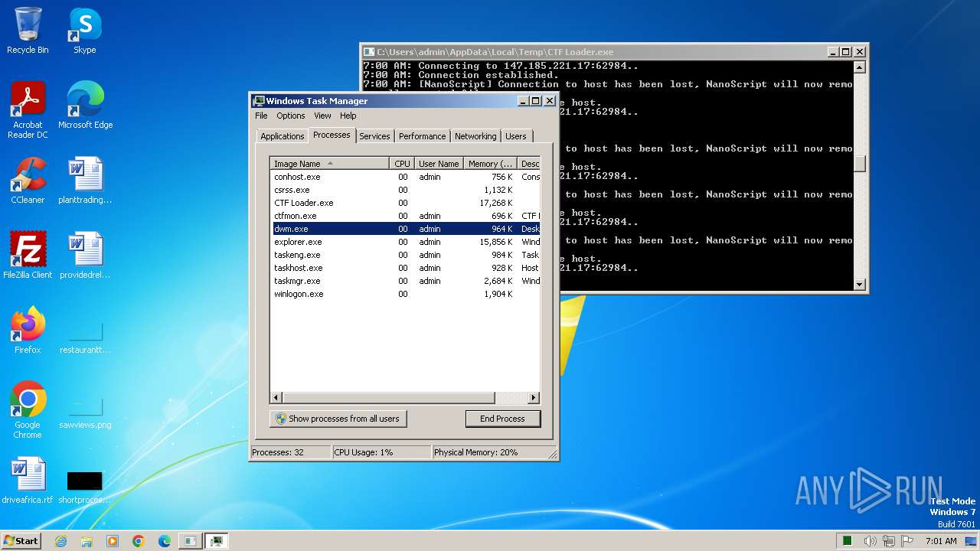Open Start menu
The width and height of the screenshot is (980, 551).
(x=21, y=541)
